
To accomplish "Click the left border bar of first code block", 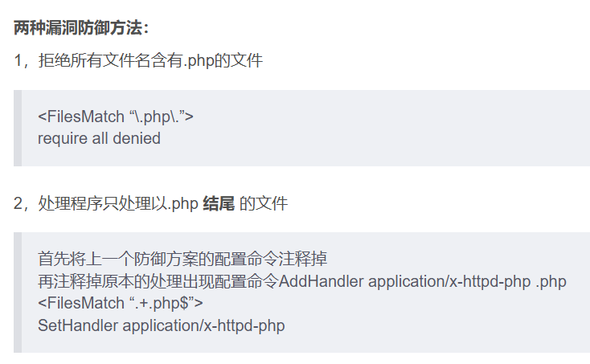I will coord(18,128).
